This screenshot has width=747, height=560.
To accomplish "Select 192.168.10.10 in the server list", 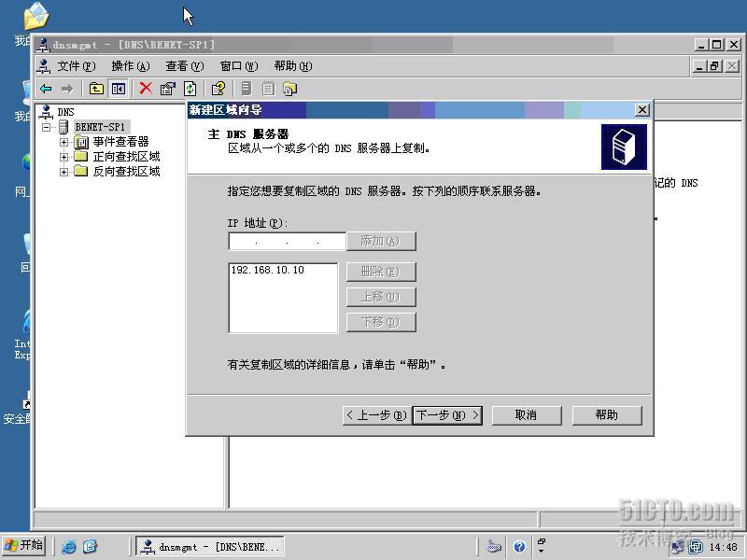I will 267,270.
